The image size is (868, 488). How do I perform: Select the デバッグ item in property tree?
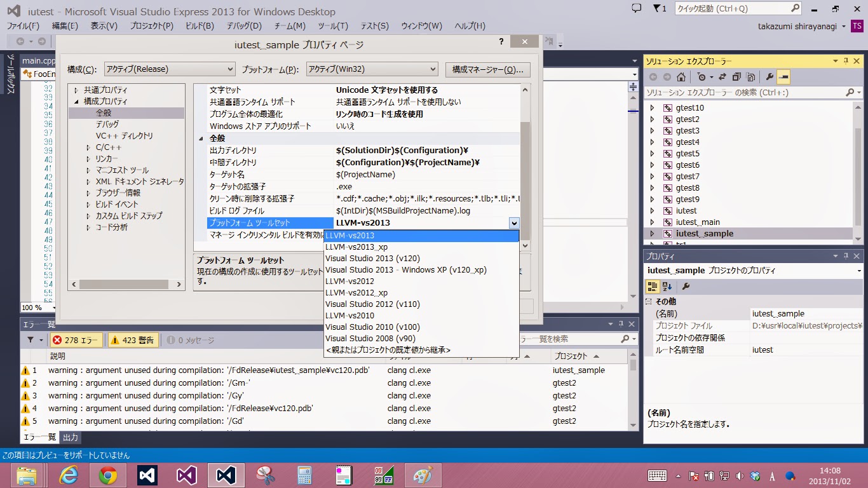coord(107,125)
